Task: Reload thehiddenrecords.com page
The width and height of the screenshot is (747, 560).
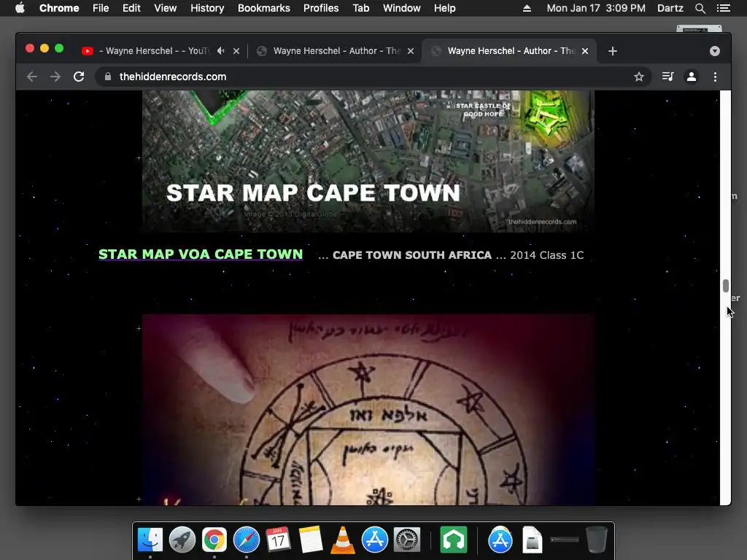Action: pyautogui.click(x=79, y=77)
